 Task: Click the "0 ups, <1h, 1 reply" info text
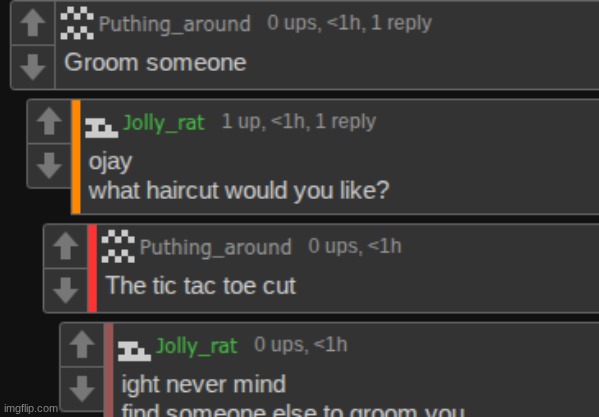[x=349, y=23]
